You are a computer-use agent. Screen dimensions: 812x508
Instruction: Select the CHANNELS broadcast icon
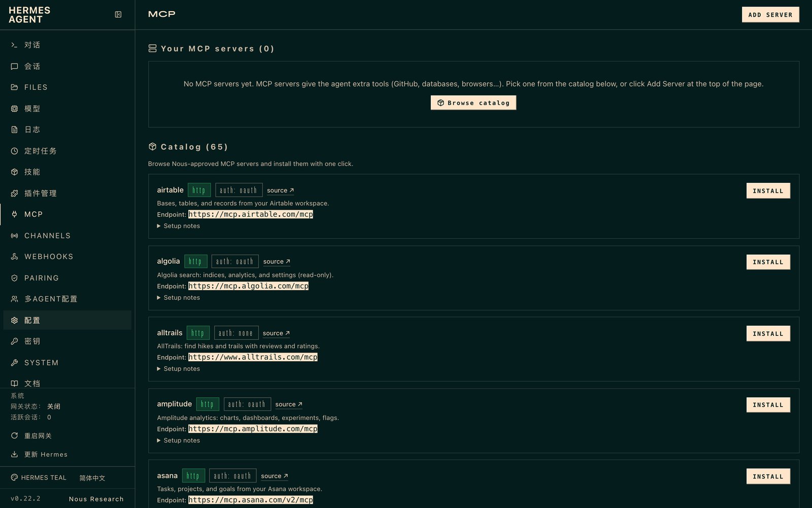pyautogui.click(x=14, y=236)
